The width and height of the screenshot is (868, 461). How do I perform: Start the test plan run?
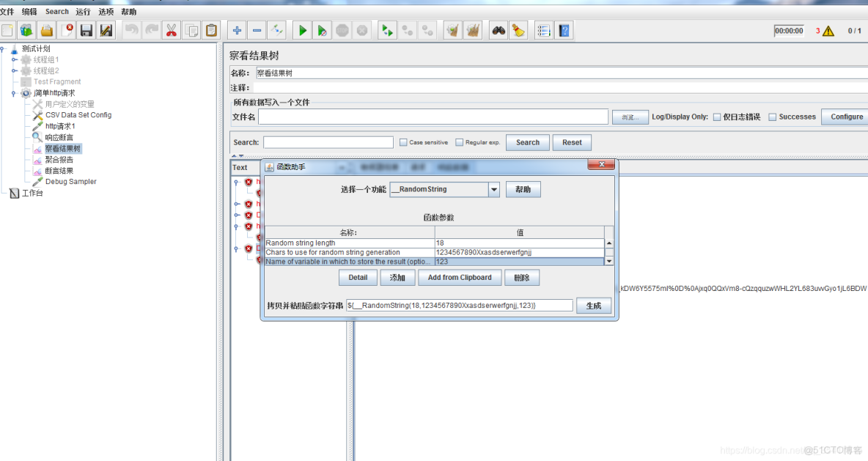click(x=303, y=30)
